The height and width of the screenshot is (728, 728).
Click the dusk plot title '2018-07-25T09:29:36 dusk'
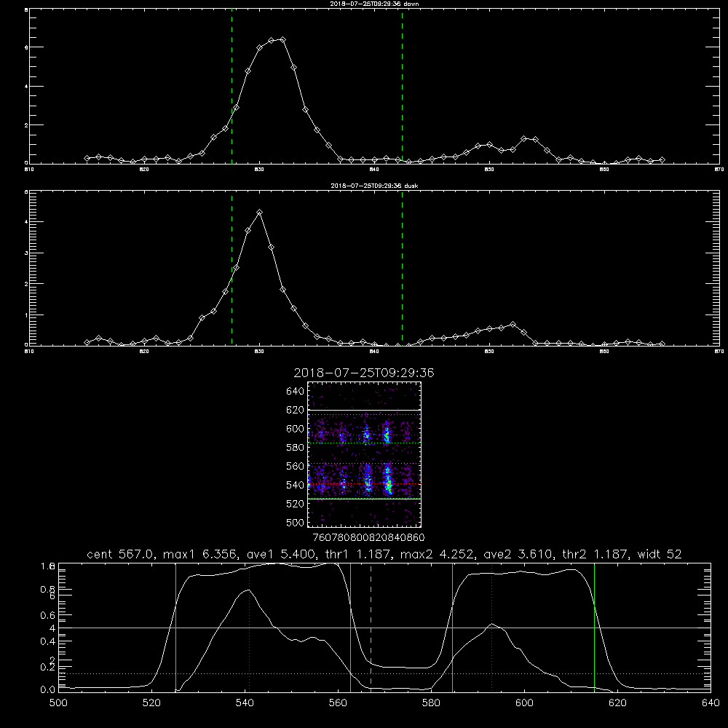pyautogui.click(x=374, y=186)
